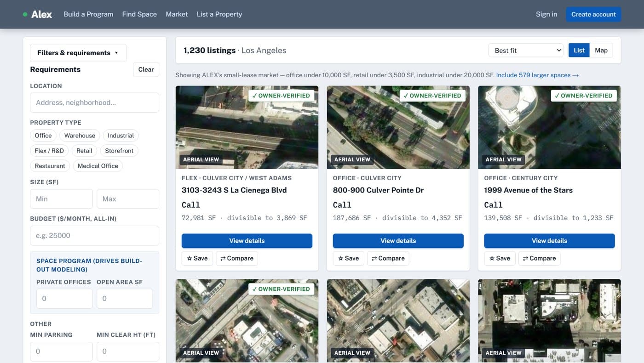644x363 pixels.
Task: Focus the Min Clear Ht field
Action: pyautogui.click(x=128, y=352)
